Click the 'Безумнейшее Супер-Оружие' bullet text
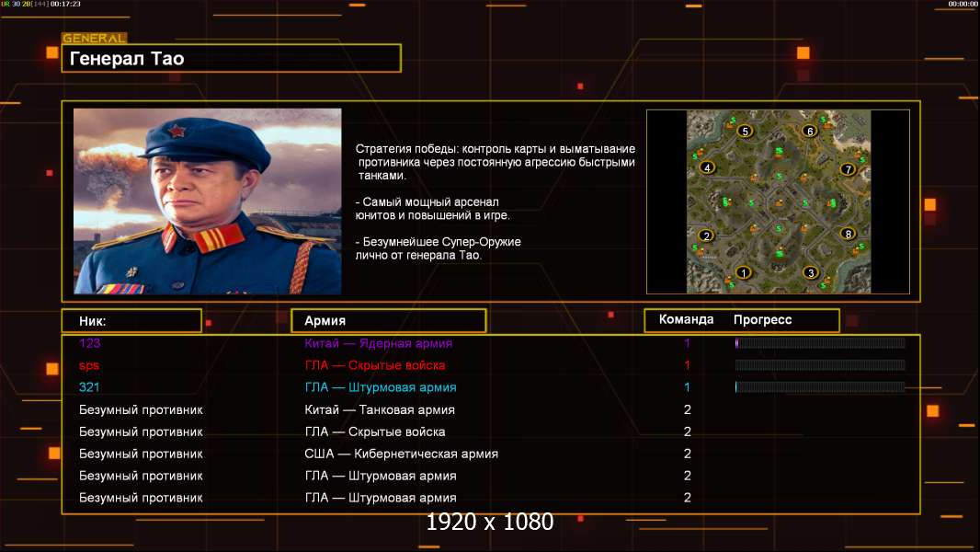The image size is (980, 552). coord(439,248)
